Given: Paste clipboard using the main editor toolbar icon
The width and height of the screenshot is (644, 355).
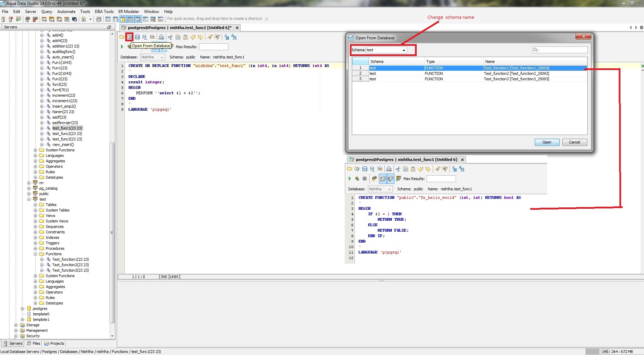Looking at the screenshot, I should pyautogui.click(x=185, y=37).
